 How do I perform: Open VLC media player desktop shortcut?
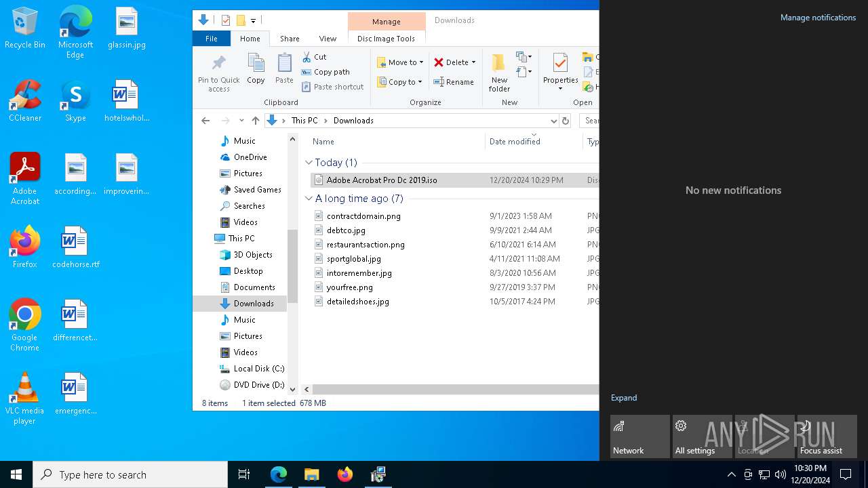click(x=25, y=399)
